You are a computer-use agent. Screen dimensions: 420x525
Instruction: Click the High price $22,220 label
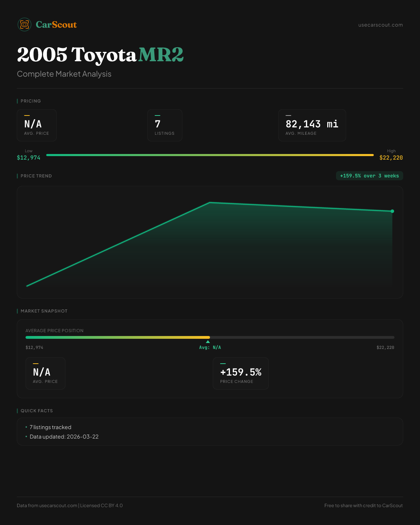pos(391,157)
